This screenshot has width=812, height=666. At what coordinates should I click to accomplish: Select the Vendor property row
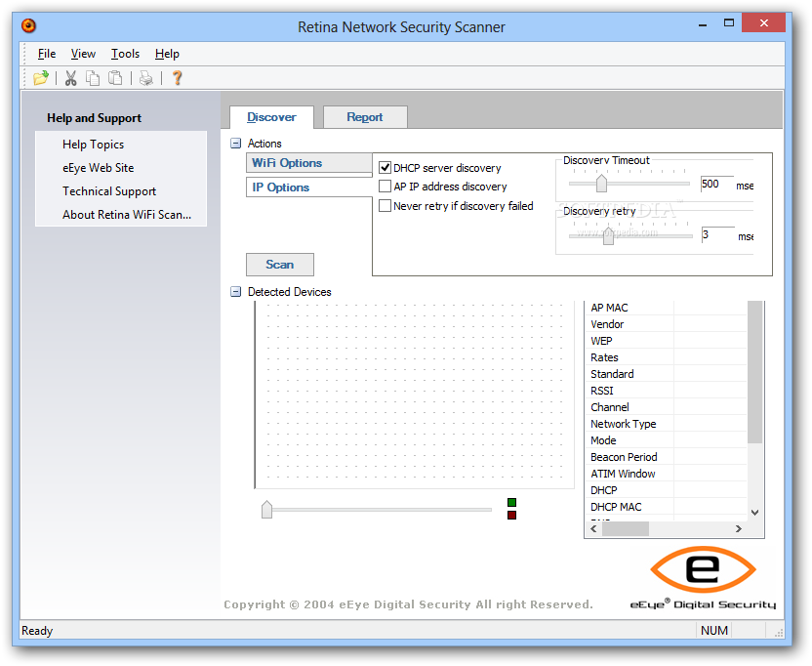pos(666,324)
